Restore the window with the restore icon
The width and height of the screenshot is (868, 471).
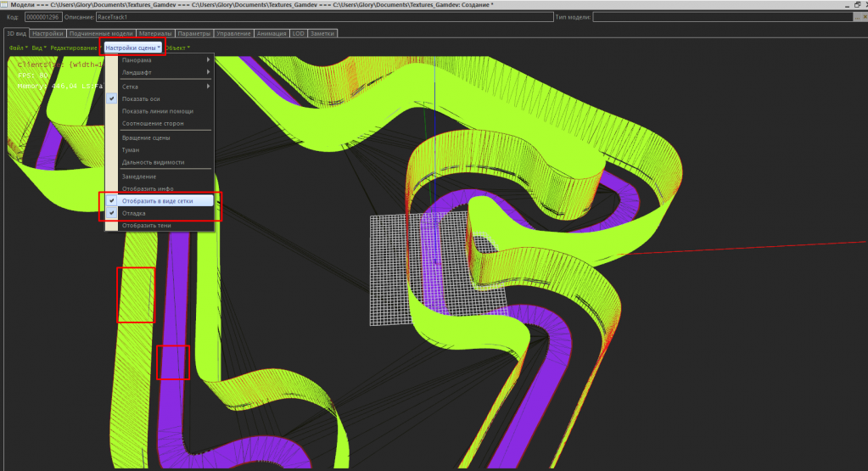point(858,5)
